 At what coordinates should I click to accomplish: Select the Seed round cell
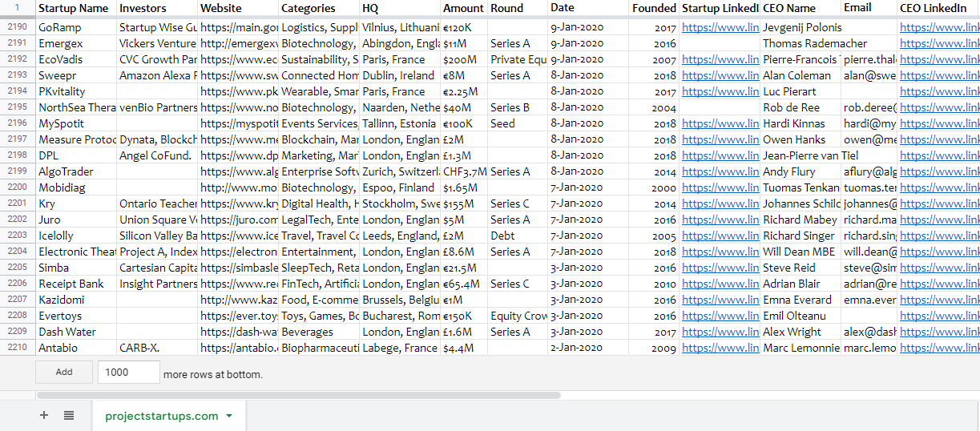[x=518, y=123]
